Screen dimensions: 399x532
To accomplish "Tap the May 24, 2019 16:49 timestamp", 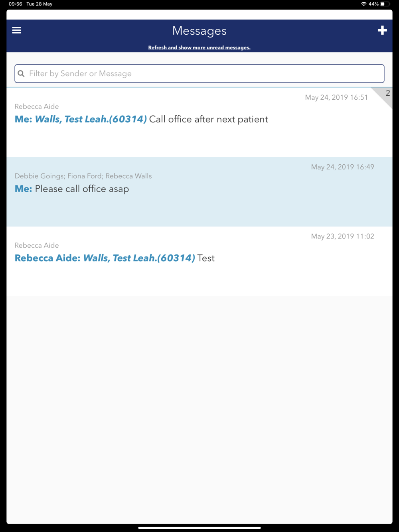I will [343, 167].
